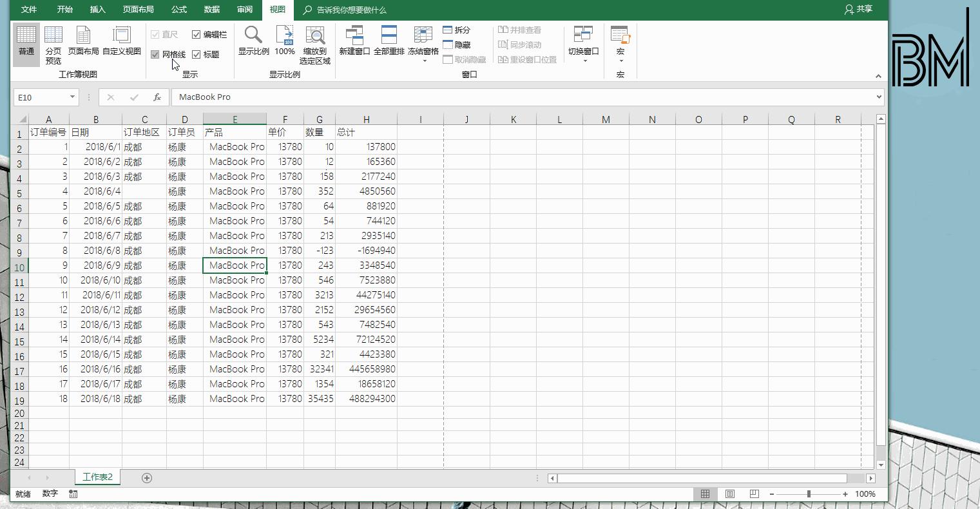Click the vertical scrollbar up arrow
This screenshot has height=509, width=980.
point(881,119)
